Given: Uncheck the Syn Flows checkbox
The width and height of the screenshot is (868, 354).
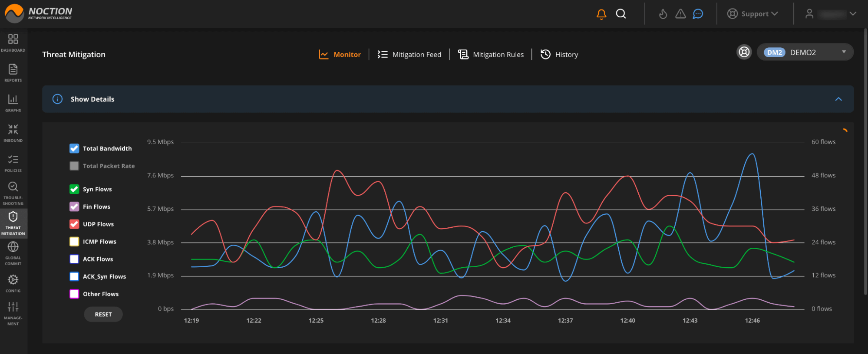Looking at the screenshot, I should [74, 189].
